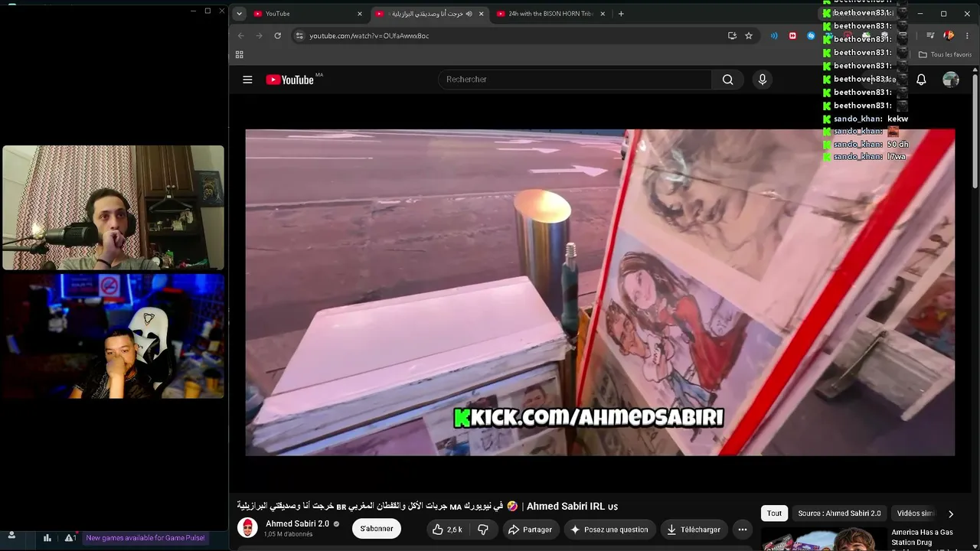Open 'Tous les favoris' bookmarks folder
This screenshot has height=551, width=980.
coord(945,54)
